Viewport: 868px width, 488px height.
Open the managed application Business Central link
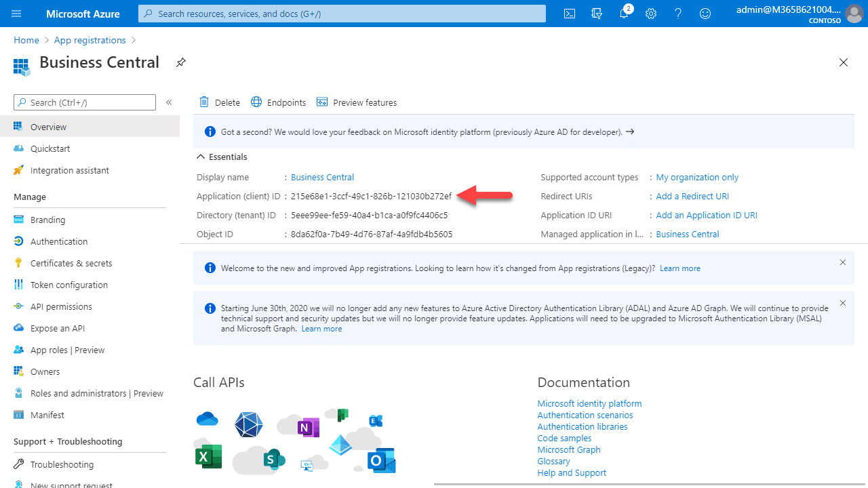[x=688, y=234]
